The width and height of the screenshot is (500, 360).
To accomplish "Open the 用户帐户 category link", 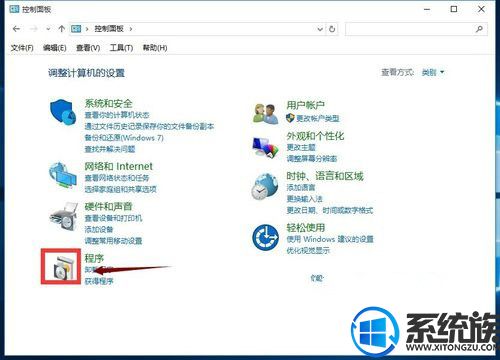I will (305, 105).
